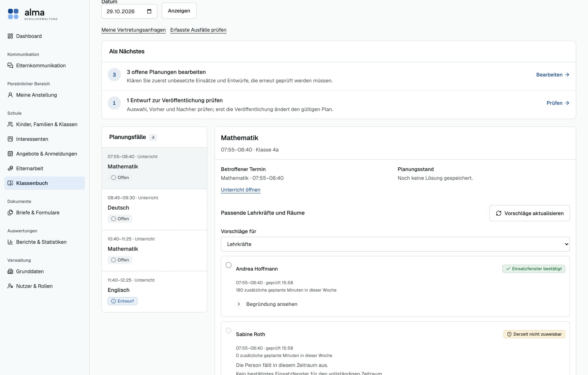Click the Datum input field

[x=129, y=11]
